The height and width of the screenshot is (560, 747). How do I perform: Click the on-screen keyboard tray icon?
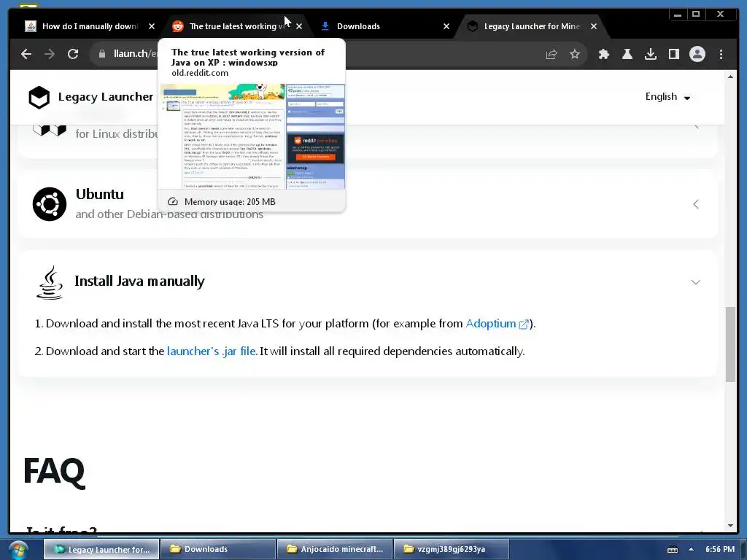click(672, 550)
